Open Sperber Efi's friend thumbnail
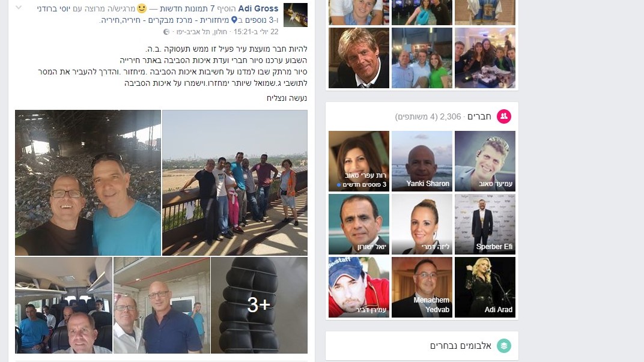Image resolution: width=644 pixels, height=362 pixels. click(x=485, y=224)
